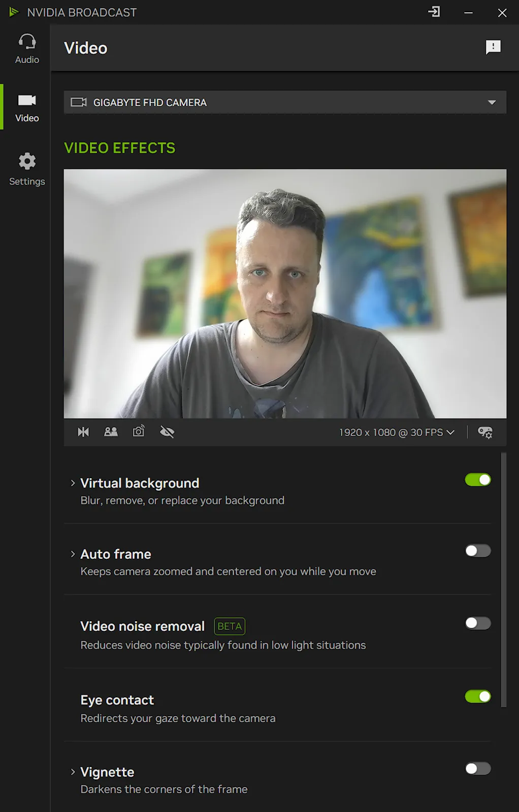Click the Video noise removal title
This screenshot has width=519, height=812.
point(143,626)
